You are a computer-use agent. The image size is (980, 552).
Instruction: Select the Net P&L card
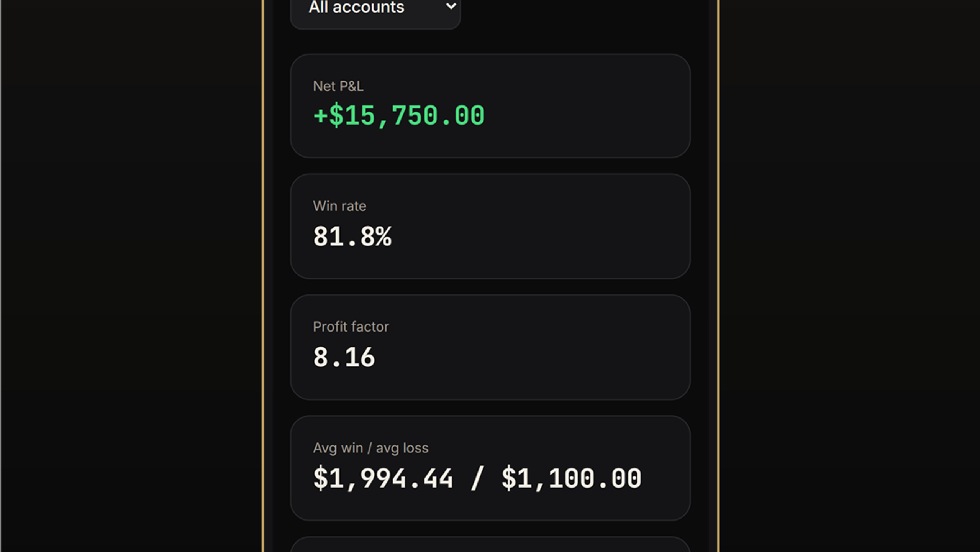click(490, 106)
